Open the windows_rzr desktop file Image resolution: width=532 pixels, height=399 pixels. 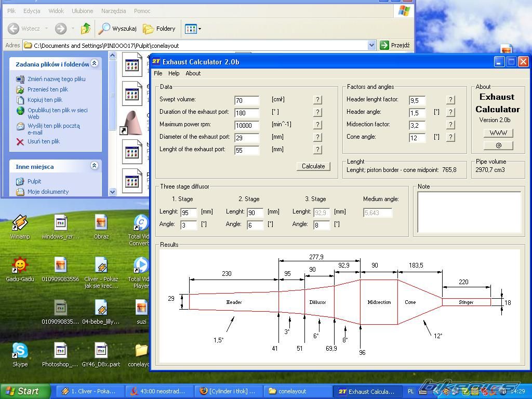(60, 227)
